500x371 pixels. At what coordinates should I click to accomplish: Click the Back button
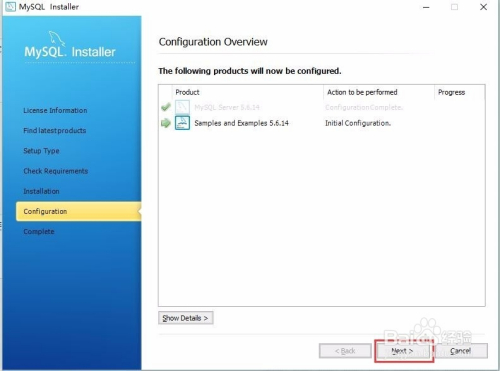345,351
